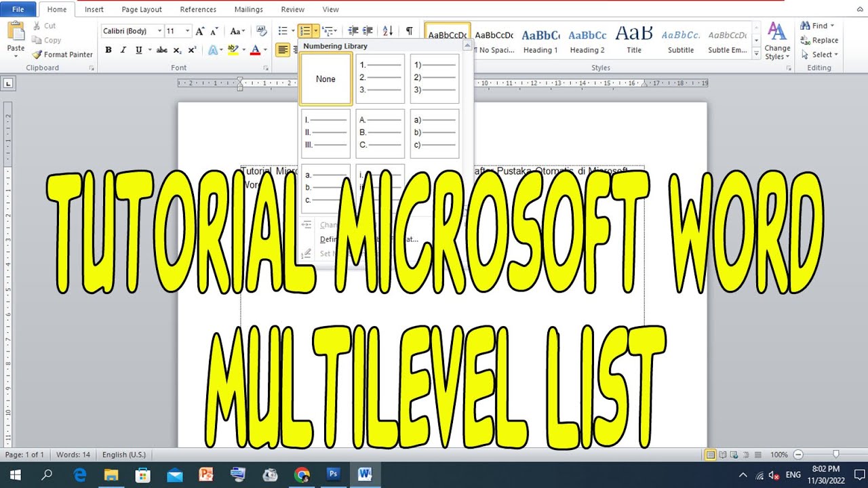Open the Styles pane dialog launcher

point(787,68)
